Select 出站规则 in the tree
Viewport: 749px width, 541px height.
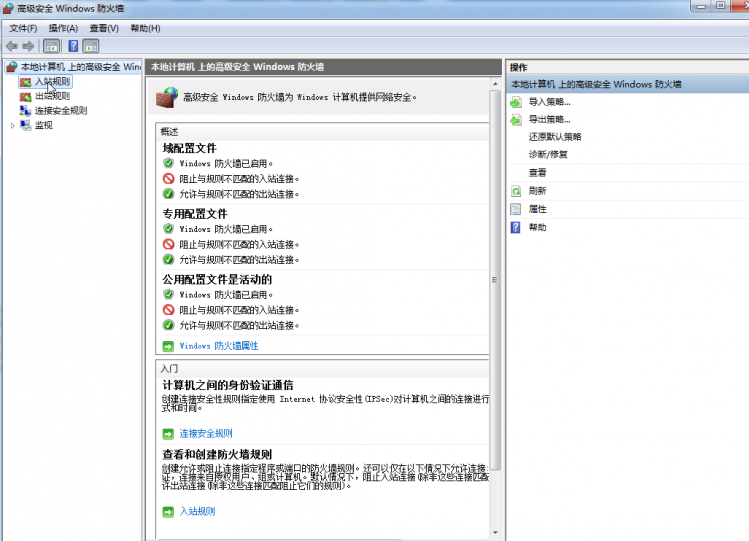[53, 96]
